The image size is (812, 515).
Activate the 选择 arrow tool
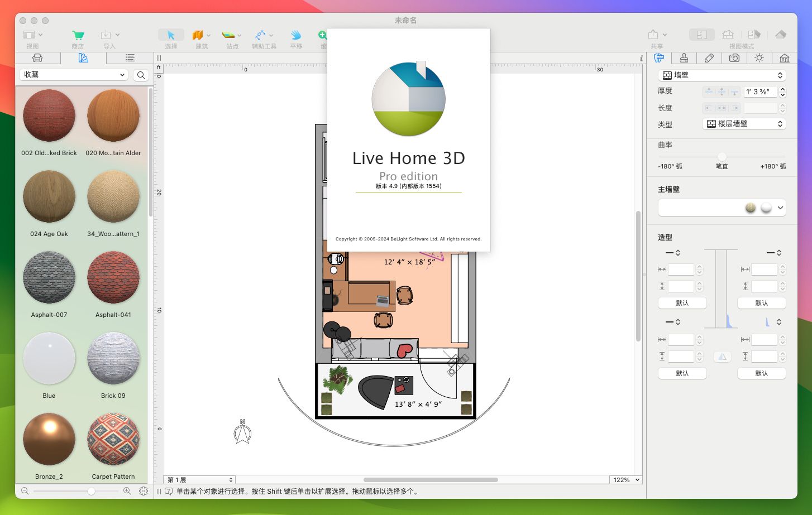(171, 35)
